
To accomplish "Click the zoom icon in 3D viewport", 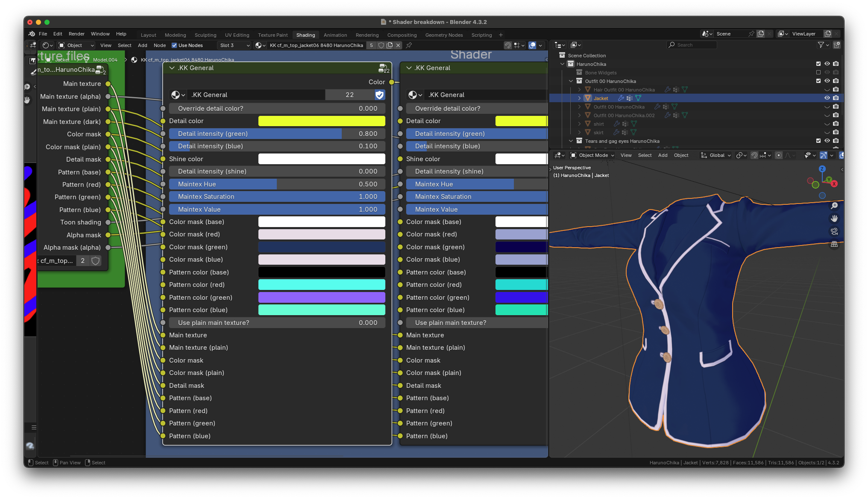I will pyautogui.click(x=834, y=206).
